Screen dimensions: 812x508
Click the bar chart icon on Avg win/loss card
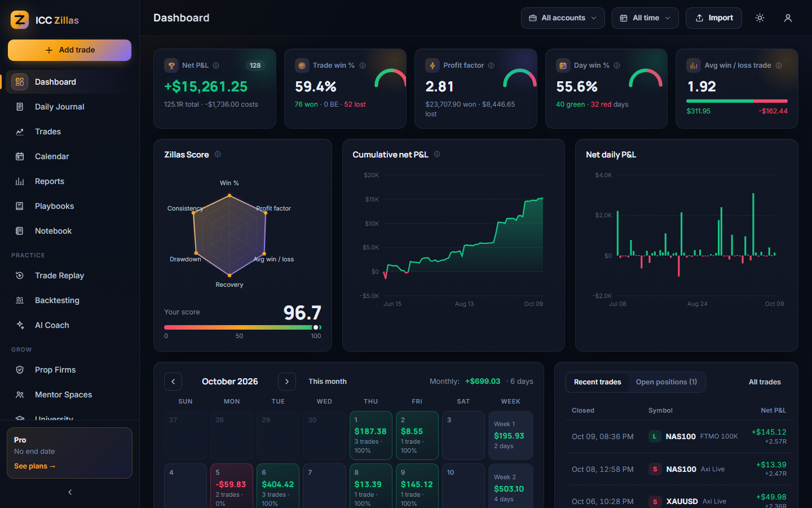tap(694, 65)
